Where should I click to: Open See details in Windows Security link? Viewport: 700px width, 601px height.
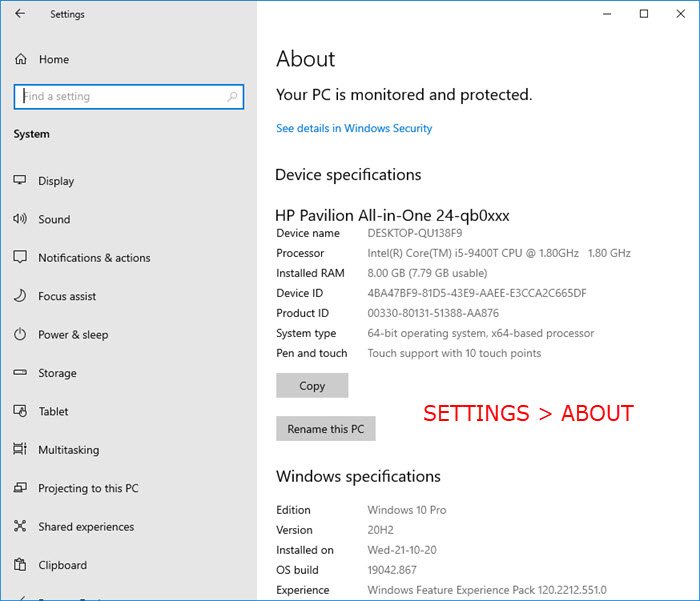tap(354, 128)
